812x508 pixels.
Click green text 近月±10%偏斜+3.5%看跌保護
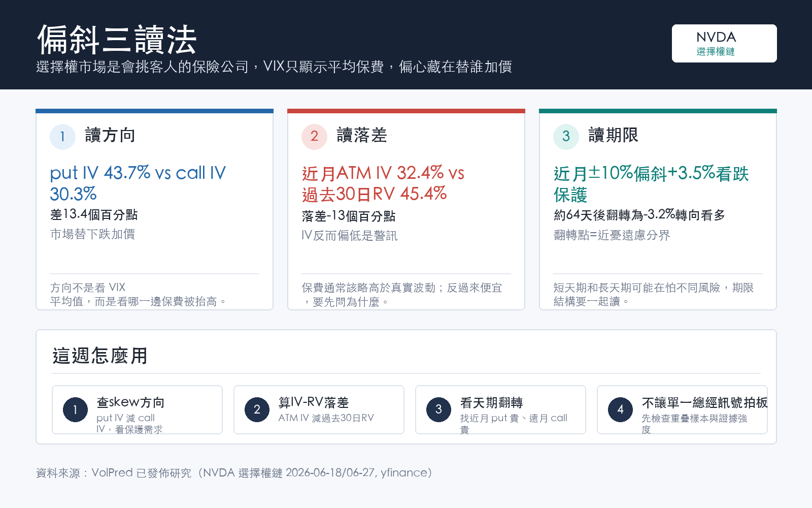(651, 183)
